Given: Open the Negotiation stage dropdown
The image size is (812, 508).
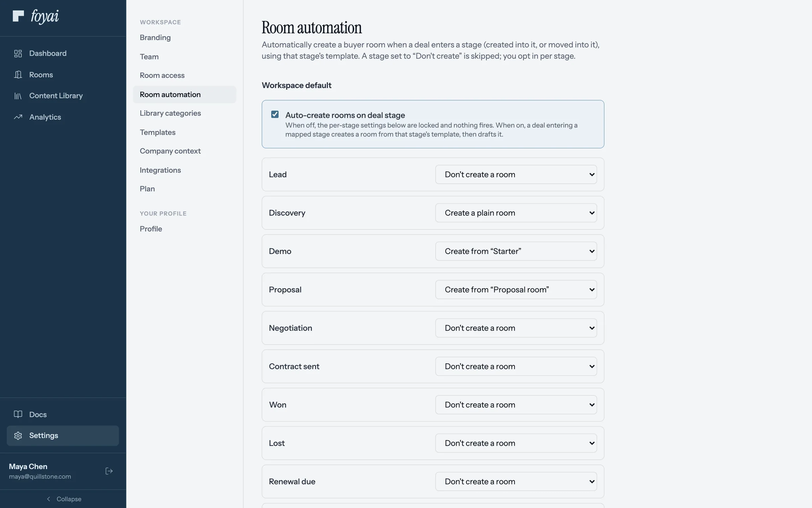Looking at the screenshot, I should (516, 328).
